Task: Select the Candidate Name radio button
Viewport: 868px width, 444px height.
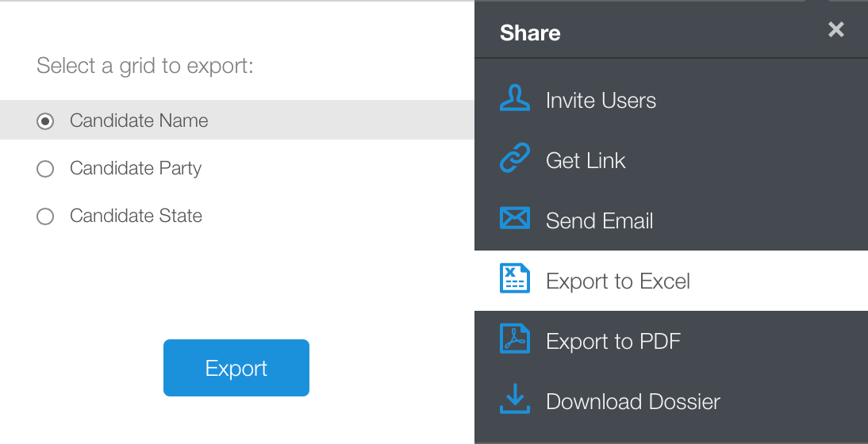Action: [x=45, y=121]
